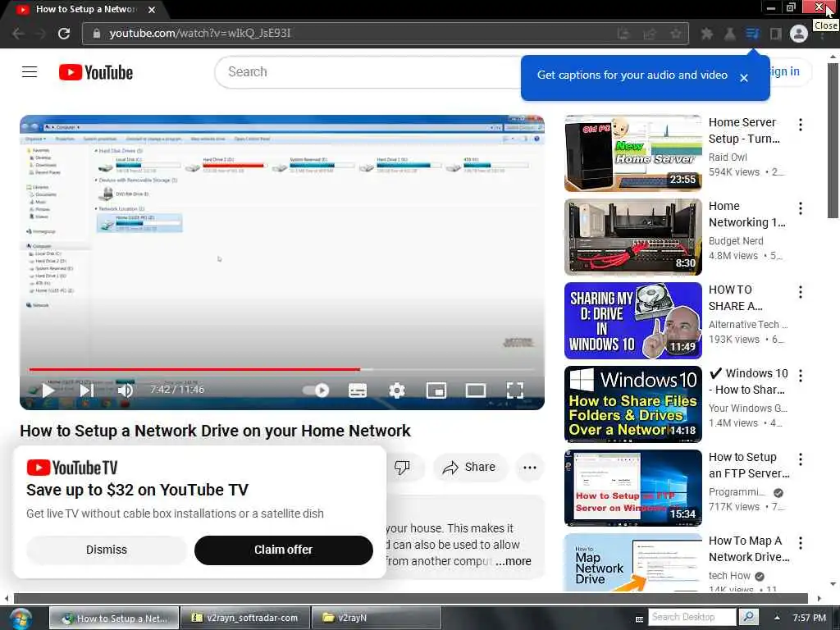Open Raid Owl channel name
The height and width of the screenshot is (630, 840).
728,157
